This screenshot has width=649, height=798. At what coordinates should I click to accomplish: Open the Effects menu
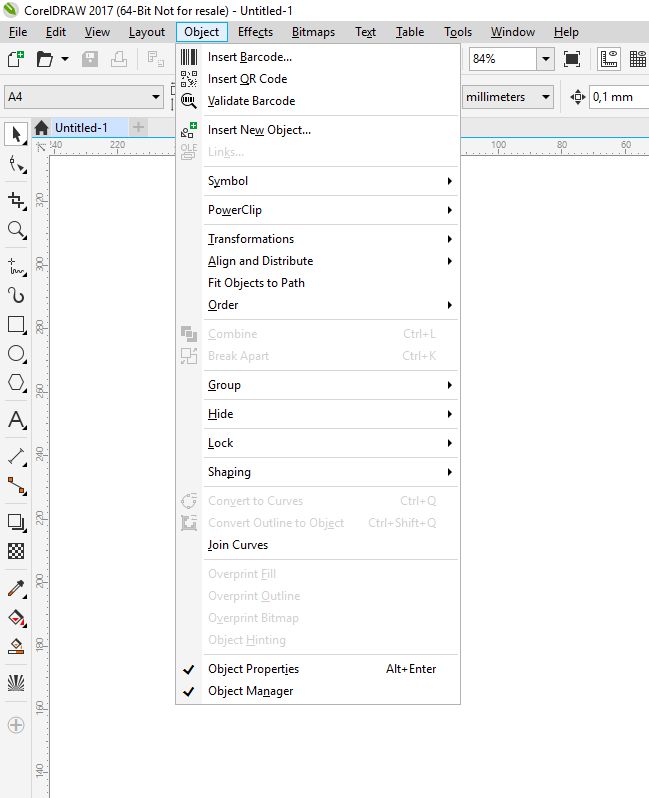click(x=255, y=32)
